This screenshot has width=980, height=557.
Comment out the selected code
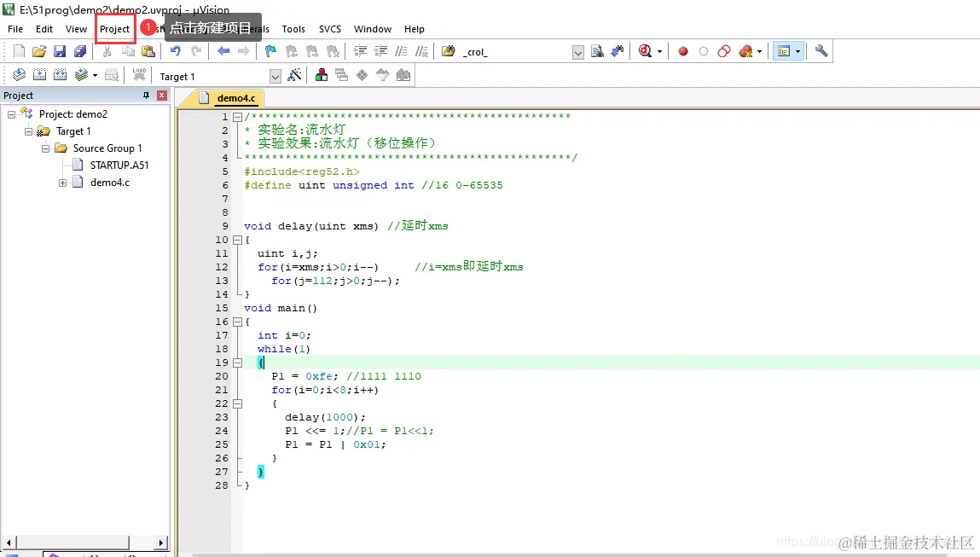point(401,51)
